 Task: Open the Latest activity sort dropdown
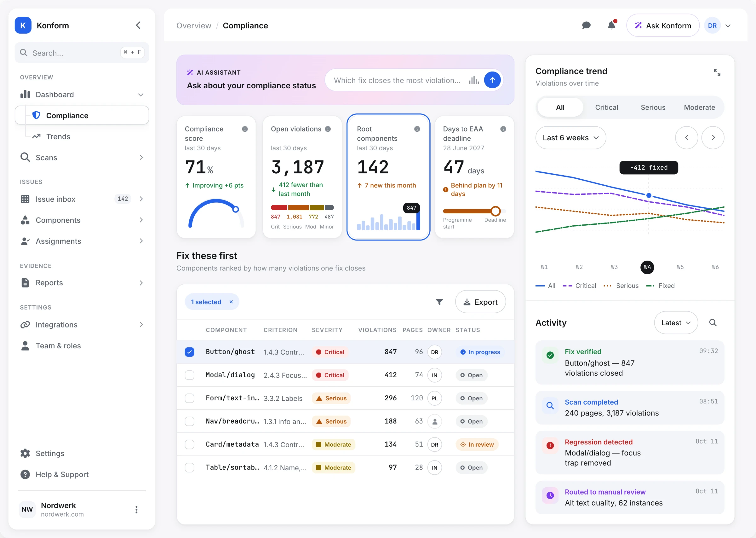click(676, 323)
